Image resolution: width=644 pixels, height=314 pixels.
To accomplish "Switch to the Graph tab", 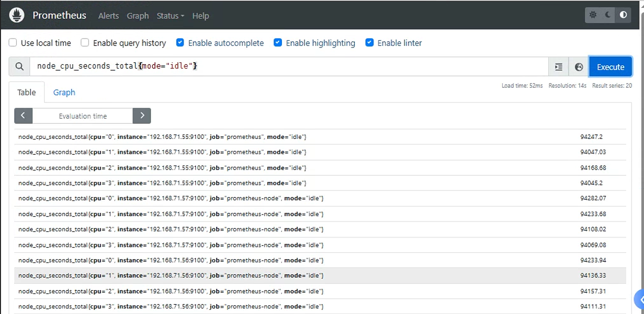I will 64,92.
